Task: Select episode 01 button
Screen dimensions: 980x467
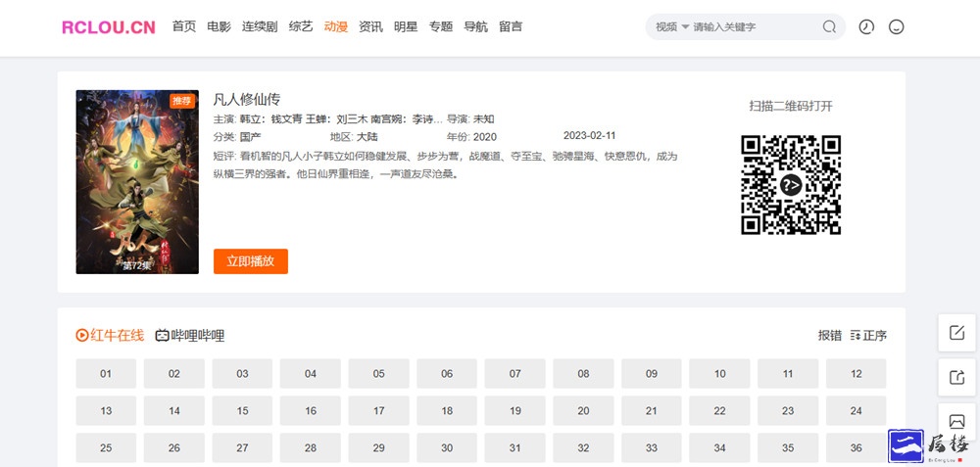Action: 106,374
